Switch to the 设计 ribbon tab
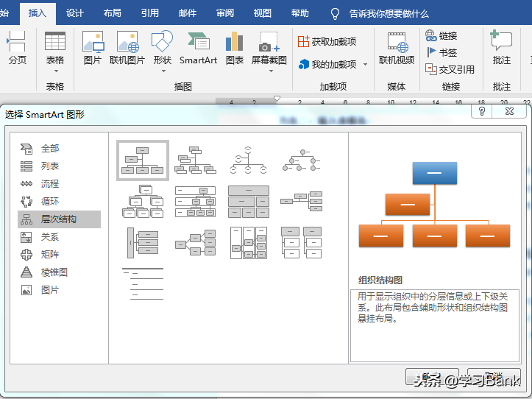Screen dimensions: 532x399 coord(74,13)
